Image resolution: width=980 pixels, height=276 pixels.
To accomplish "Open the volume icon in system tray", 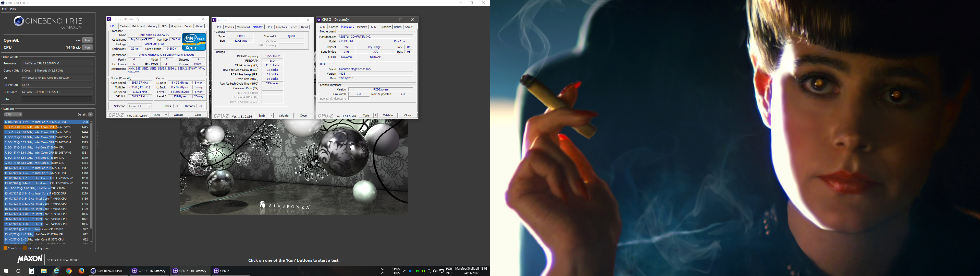I will point(435,271).
